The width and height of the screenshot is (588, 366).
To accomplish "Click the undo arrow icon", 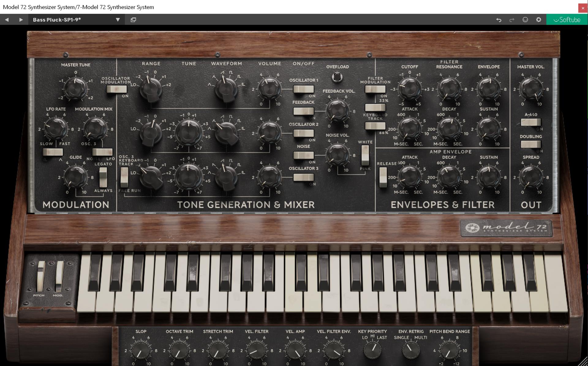I will 499,20.
